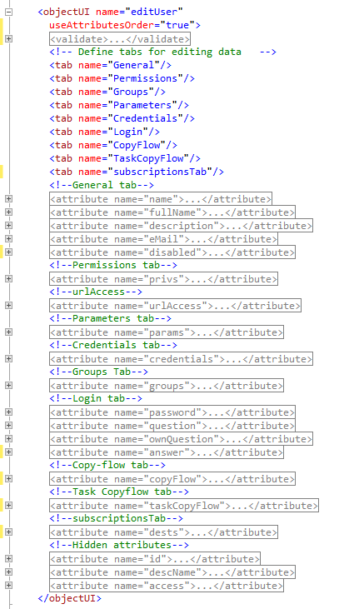
Task: Expand the urlAccess attribute block
Action: click(x=8, y=306)
